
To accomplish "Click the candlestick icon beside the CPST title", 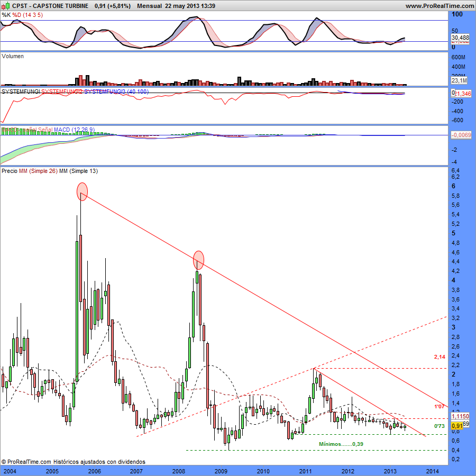I will (x=6, y=6).
